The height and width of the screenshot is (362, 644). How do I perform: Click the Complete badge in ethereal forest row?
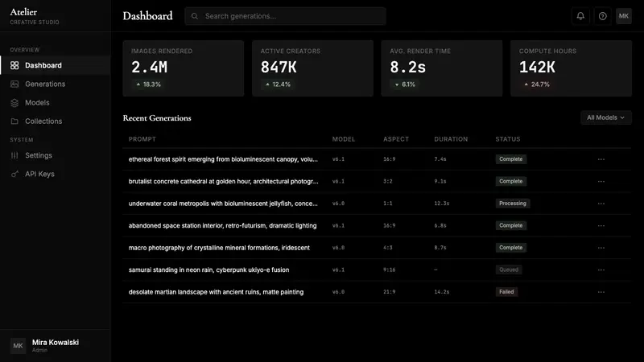[511, 159]
